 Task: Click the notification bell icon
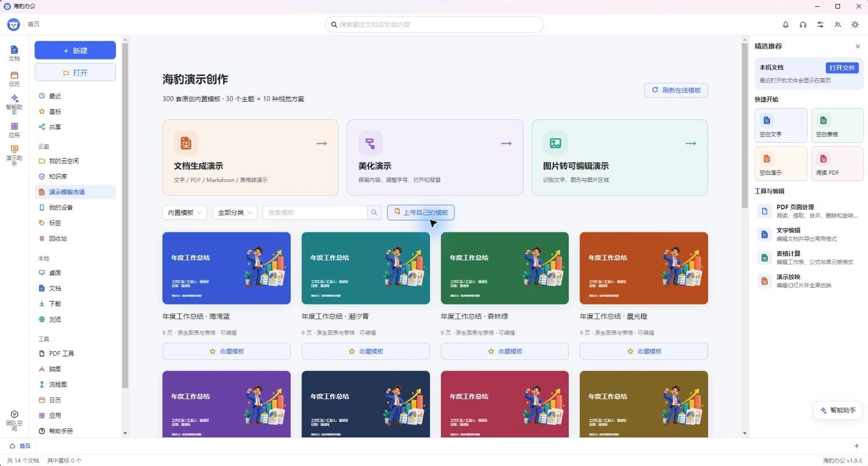click(x=786, y=25)
